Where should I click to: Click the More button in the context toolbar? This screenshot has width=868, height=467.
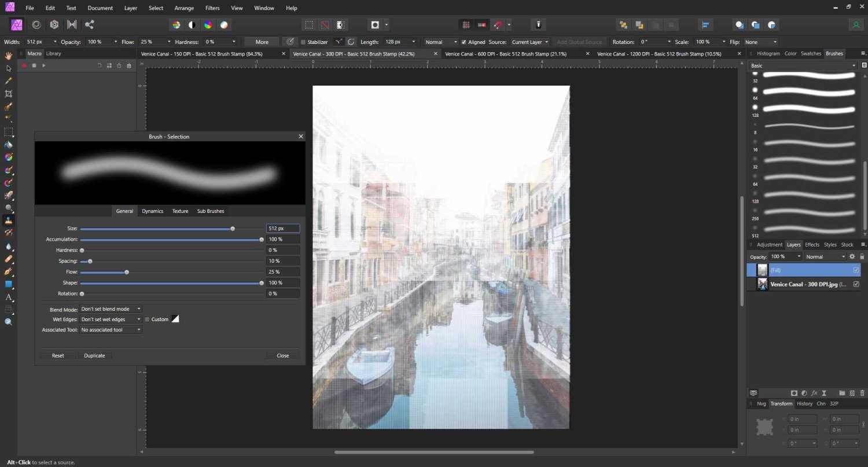click(x=261, y=42)
